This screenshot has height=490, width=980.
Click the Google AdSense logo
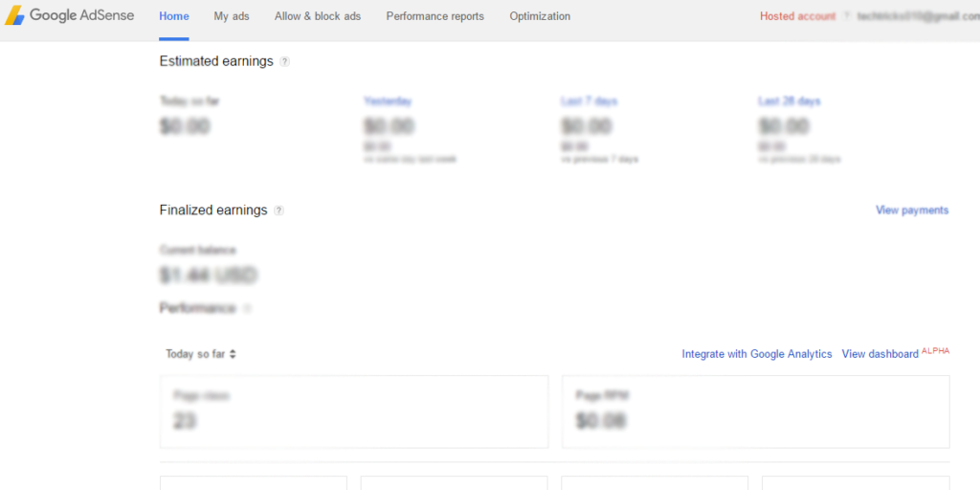pyautogui.click(x=70, y=16)
